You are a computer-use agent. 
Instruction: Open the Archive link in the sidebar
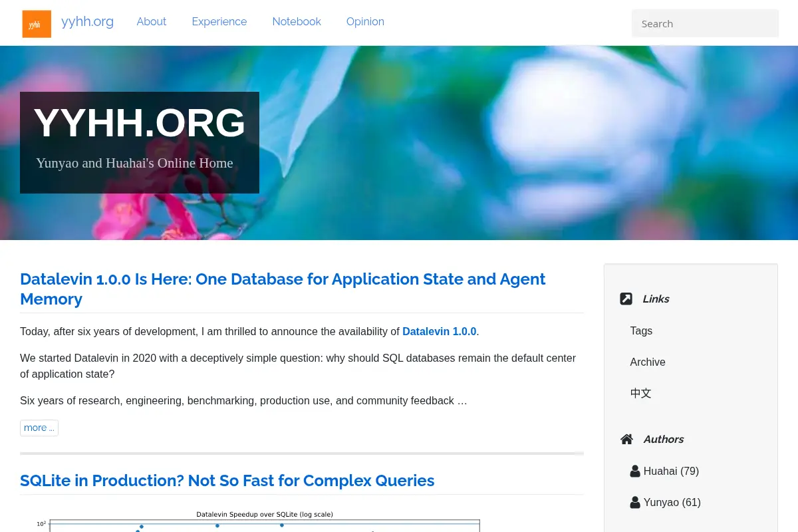648,362
